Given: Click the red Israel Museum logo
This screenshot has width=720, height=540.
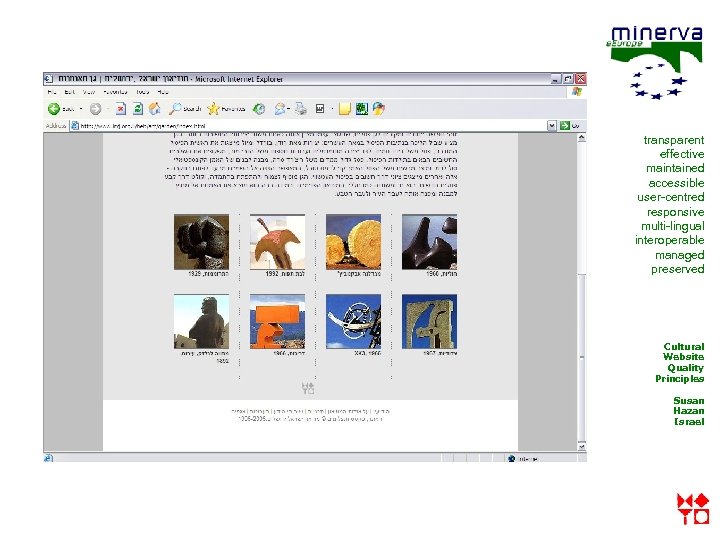Looking at the screenshot, I should 693,509.
